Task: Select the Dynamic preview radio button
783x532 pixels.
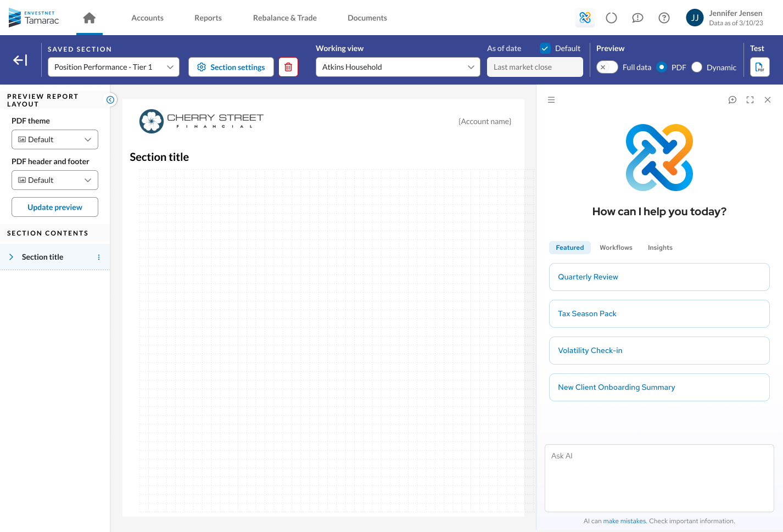Action: coord(697,67)
